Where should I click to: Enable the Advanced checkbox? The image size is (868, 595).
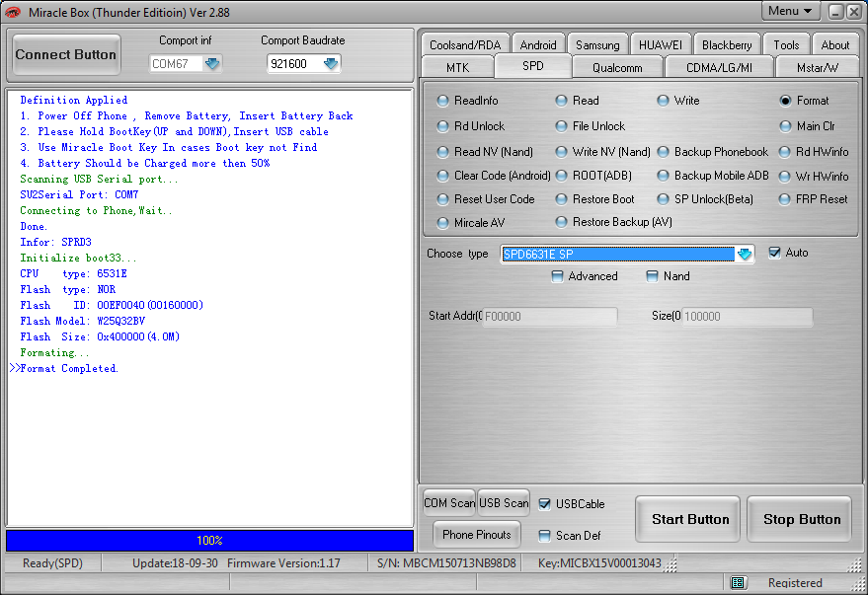(x=558, y=276)
